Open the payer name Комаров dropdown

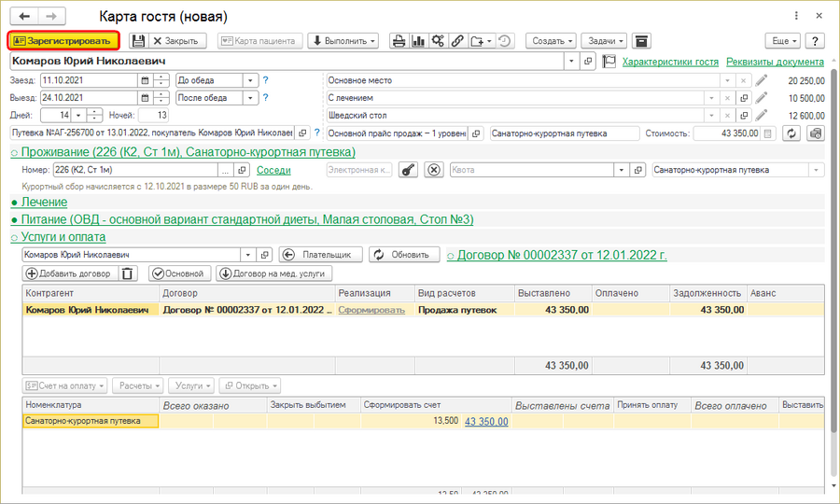tap(247, 255)
